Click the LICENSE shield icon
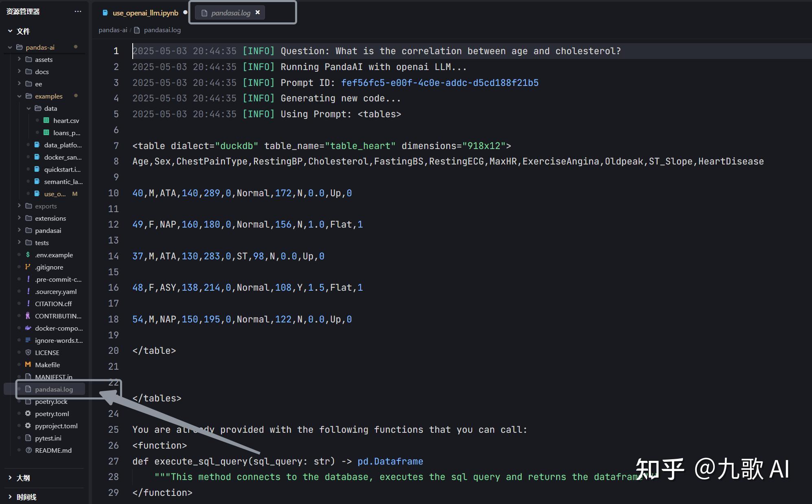 (28, 353)
